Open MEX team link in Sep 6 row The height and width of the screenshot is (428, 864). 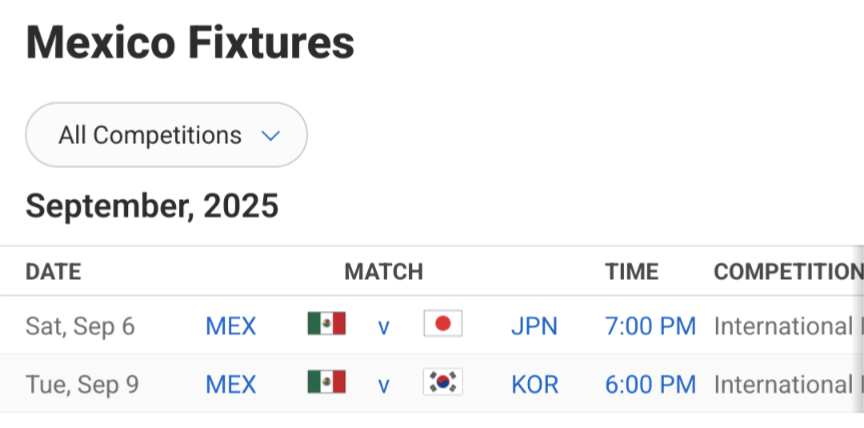[231, 326]
